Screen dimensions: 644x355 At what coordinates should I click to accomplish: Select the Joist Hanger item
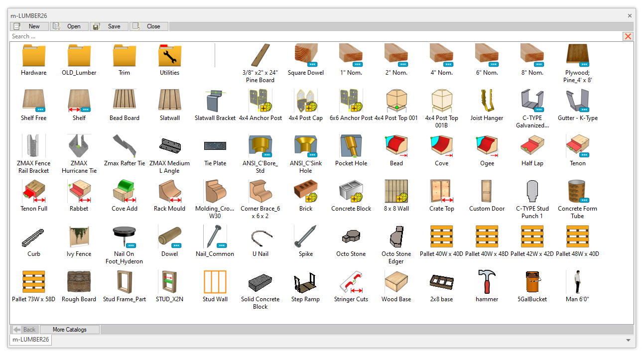[487, 101]
